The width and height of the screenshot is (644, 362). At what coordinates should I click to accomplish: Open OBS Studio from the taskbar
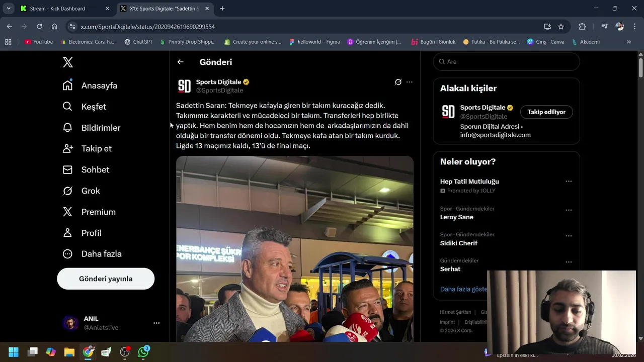point(125,352)
